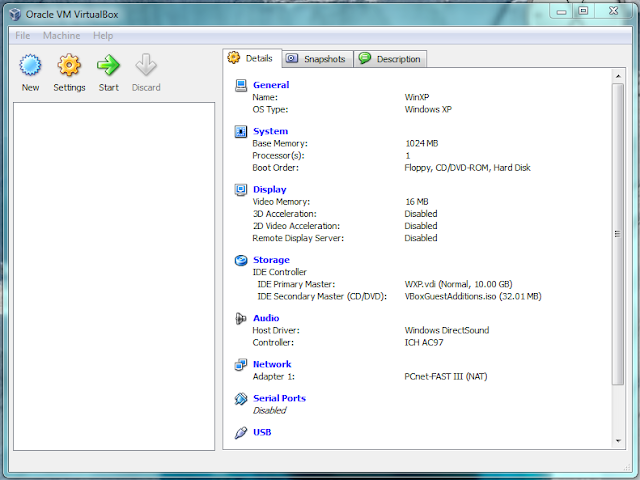Open the General settings link
The height and width of the screenshot is (480, 640).
point(271,85)
